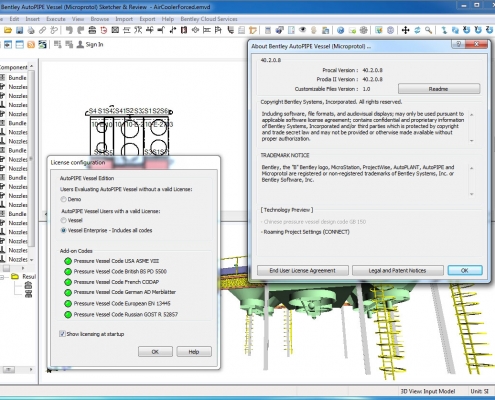Image resolution: width=495 pixels, height=400 pixels.
Task: Click copyright text scroll up arrow
Action: pyautogui.click(x=472, y=115)
